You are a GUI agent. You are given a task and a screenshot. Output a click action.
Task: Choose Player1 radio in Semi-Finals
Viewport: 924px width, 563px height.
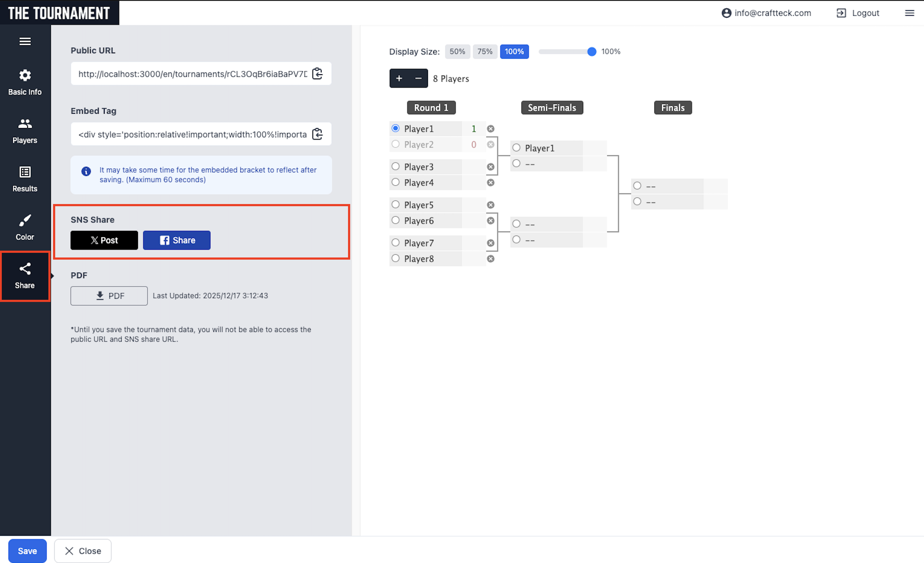point(516,148)
